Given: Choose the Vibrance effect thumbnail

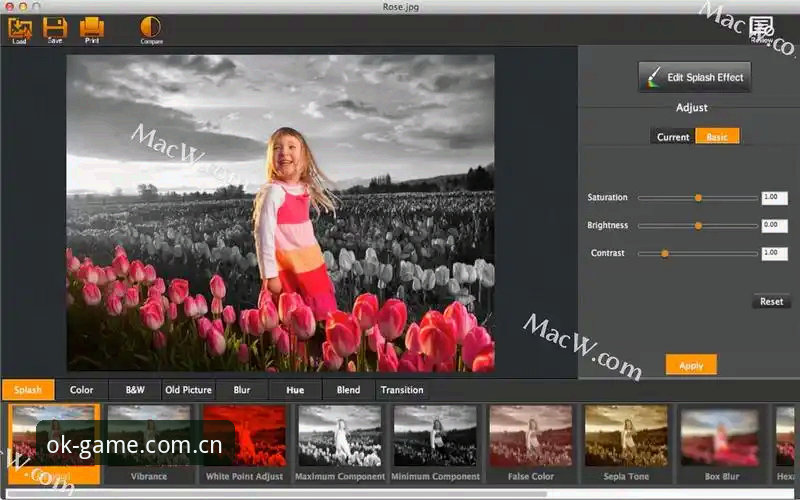Looking at the screenshot, I should click(148, 443).
